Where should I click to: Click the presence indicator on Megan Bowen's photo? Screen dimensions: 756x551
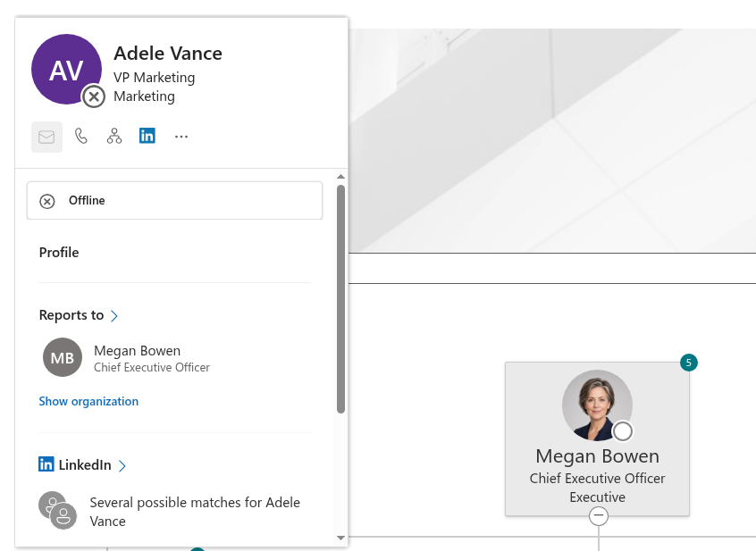point(623,431)
